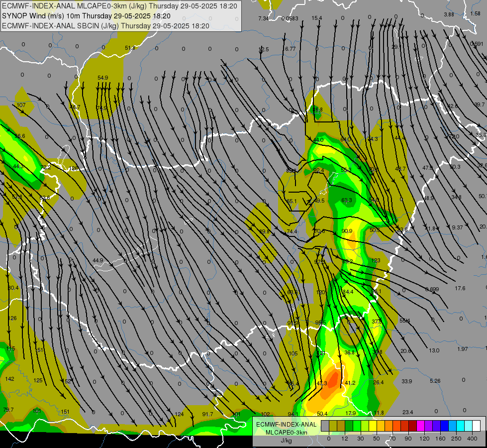Click the MLCAPE0-3km title line in header

119,6
